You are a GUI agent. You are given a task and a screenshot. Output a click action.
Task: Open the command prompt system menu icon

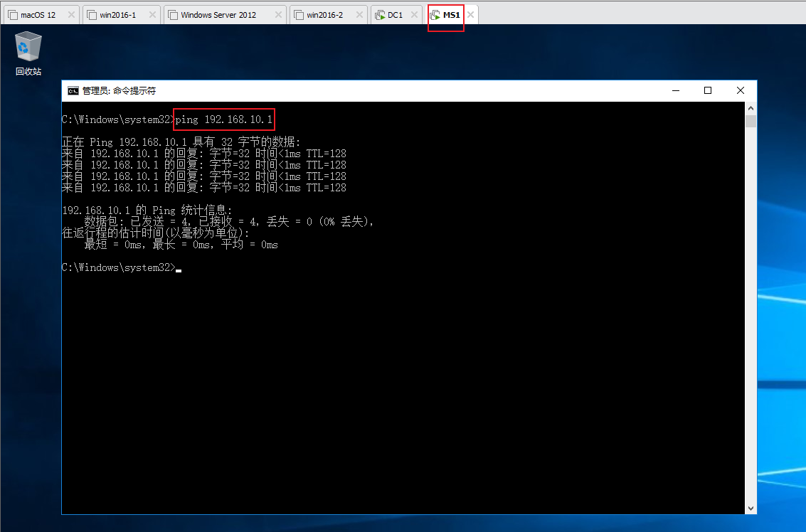pos(73,91)
